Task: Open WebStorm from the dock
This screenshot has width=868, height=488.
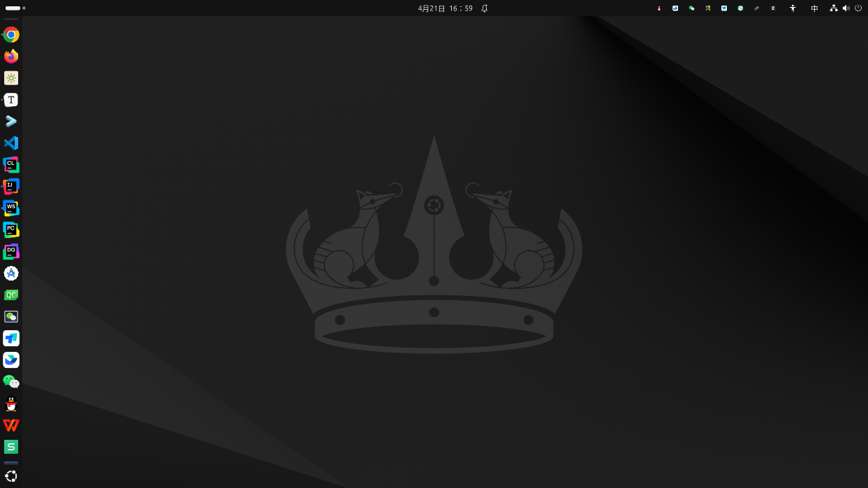Action: (x=11, y=208)
